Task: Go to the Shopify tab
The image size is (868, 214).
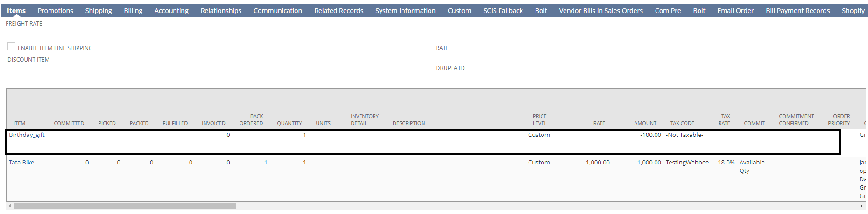Action: [853, 11]
